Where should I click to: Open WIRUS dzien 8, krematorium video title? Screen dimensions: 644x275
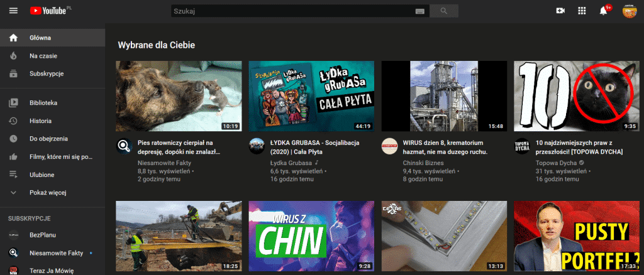coord(445,148)
